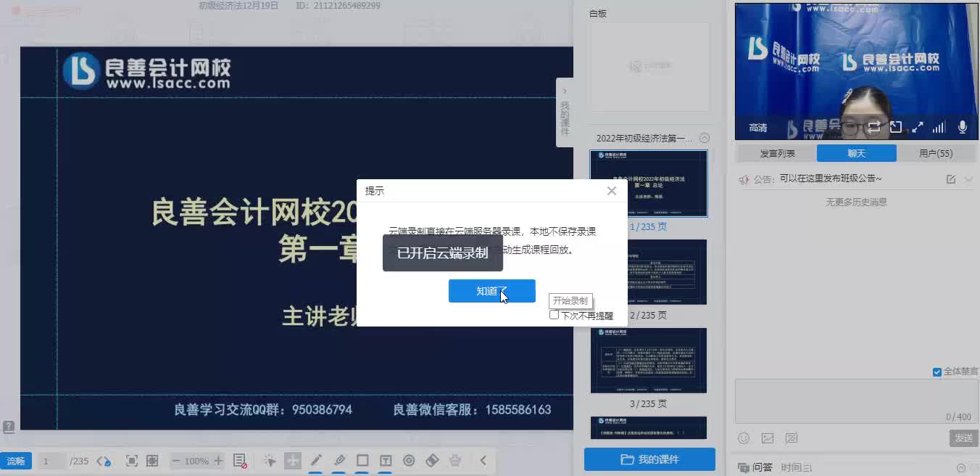Enable the 下次不再提醒 checkbox

[554, 315]
